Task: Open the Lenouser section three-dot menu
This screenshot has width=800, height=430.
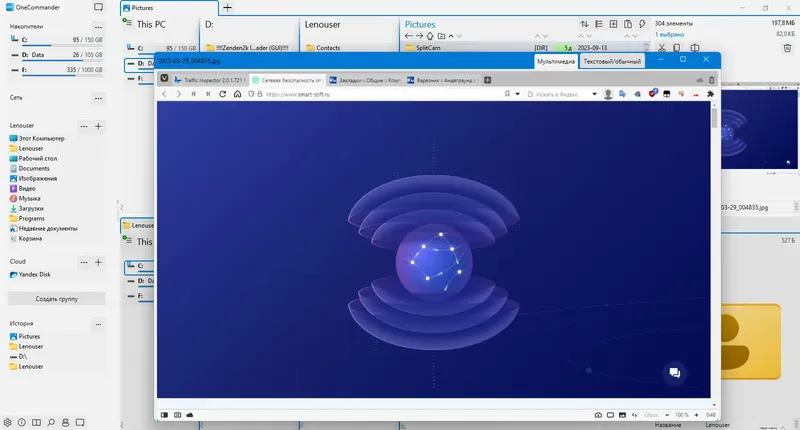Action: coord(84,126)
